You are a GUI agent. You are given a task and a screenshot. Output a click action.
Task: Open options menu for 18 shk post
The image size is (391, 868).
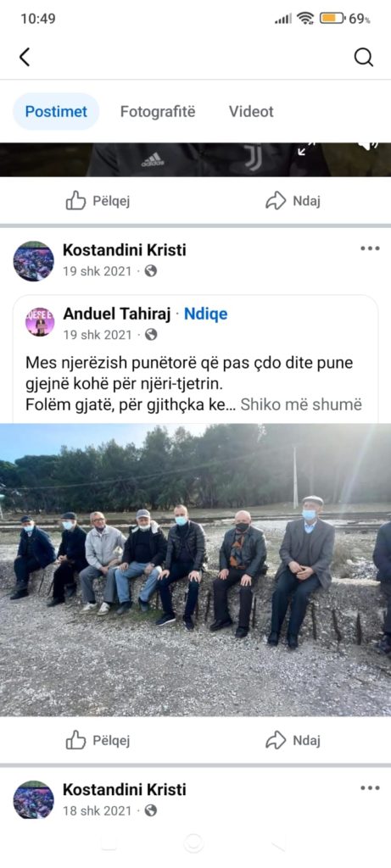point(370,787)
